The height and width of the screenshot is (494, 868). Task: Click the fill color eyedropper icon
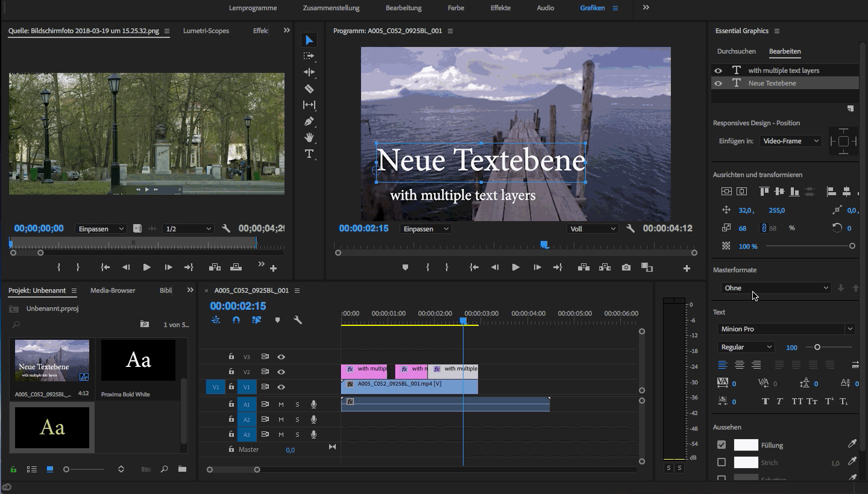[x=852, y=444]
